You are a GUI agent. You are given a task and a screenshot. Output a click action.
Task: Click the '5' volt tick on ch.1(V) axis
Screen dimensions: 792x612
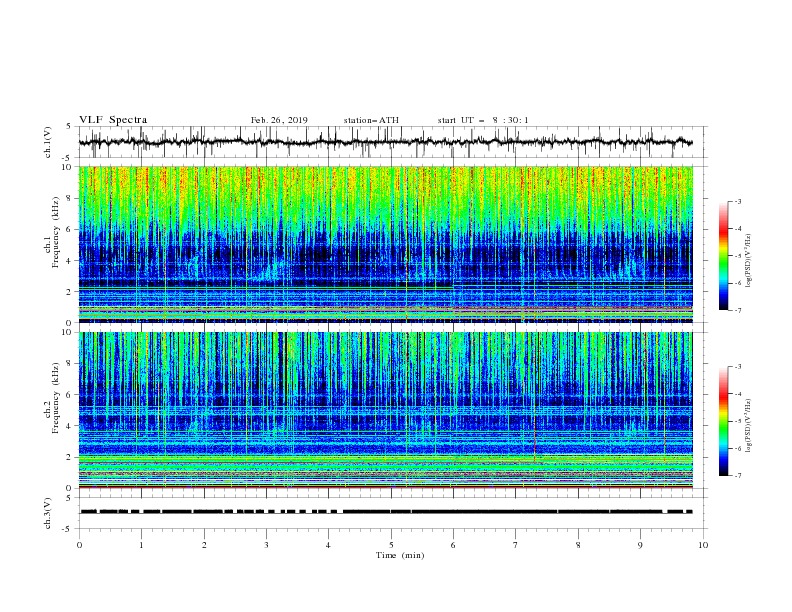pyautogui.click(x=71, y=127)
